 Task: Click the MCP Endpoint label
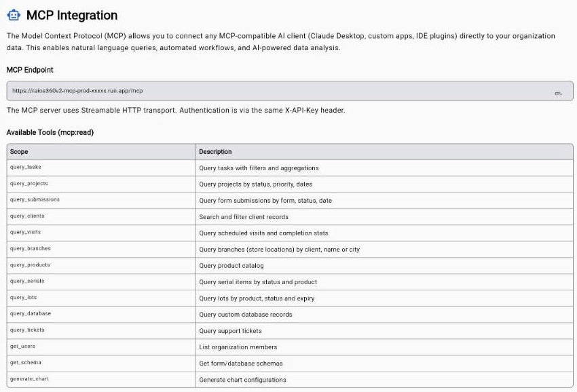(x=30, y=70)
